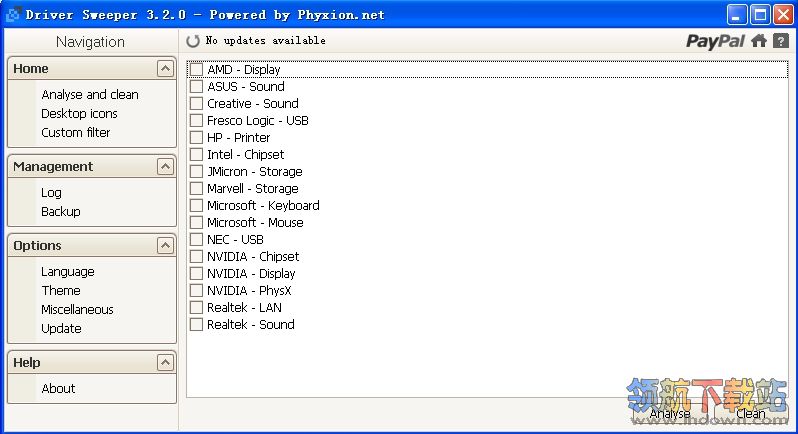Click the Help section header label
This screenshot has height=434, width=798.
coord(27,363)
